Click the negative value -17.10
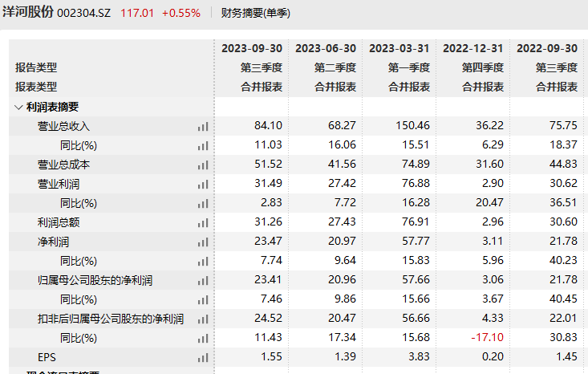Image resolution: width=588 pixels, height=374 pixels. pos(487,337)
